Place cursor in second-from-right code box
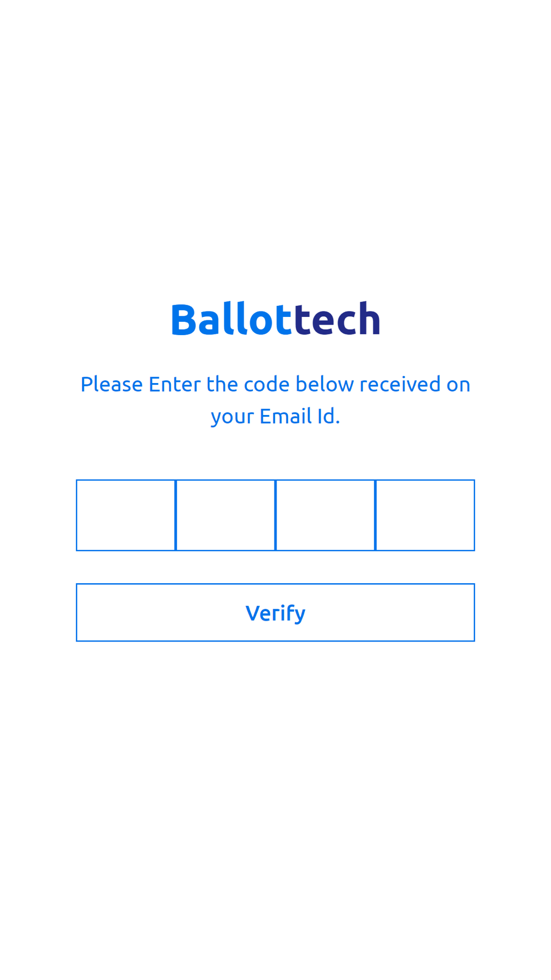551x980 pixels. [325, 515]
